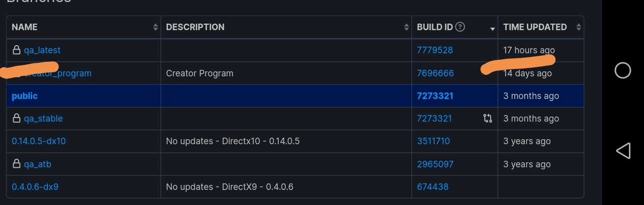This screenshot has width=644, height=205.
Task: Open the Build ID help question mark
Action: click(x=460, y=27)
